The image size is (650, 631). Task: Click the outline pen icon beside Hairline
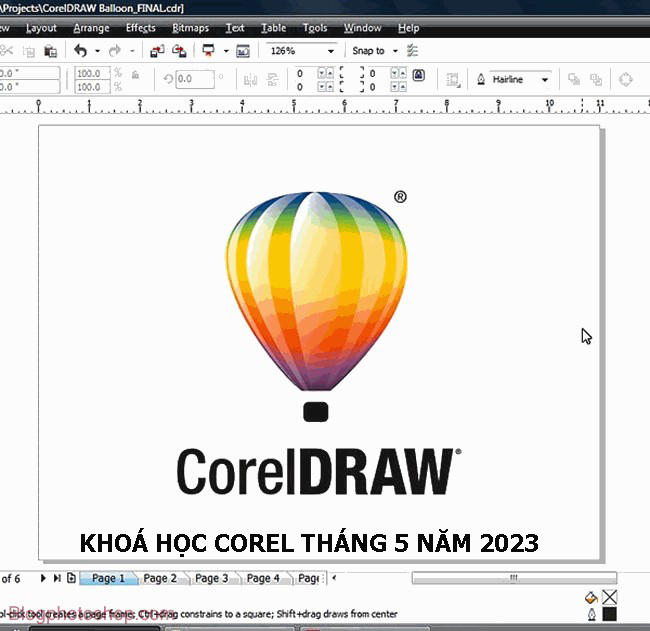[x=481, y=79]
